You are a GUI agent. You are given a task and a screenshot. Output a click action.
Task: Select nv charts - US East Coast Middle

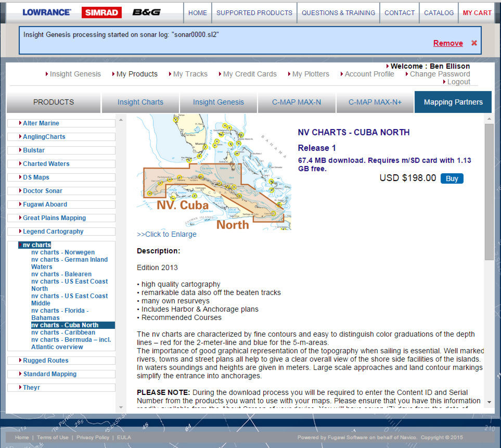pos(69,300)
